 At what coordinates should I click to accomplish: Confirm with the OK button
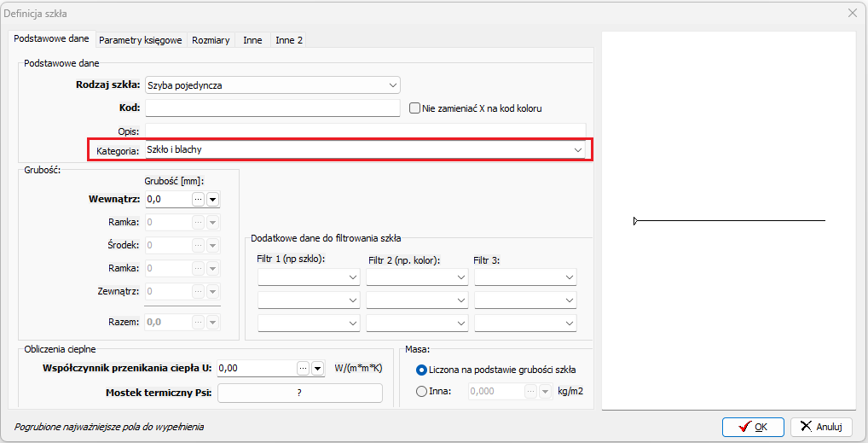(753, 427)
